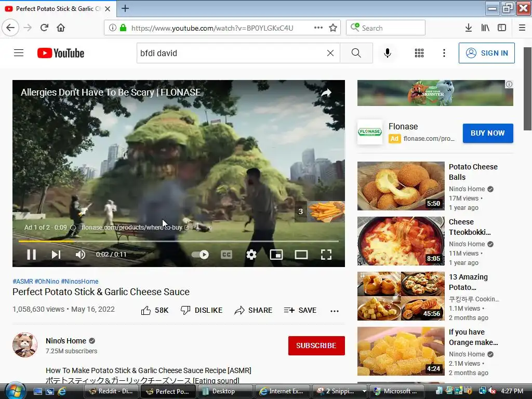Viewport: 532px width, 399px height.
Task: Click the #NinosHome hashtag
Action: coord(79,281)
